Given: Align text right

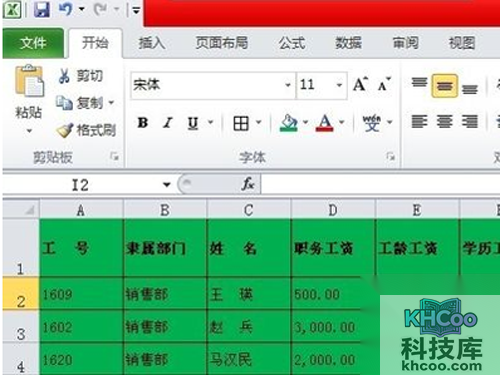Looking at the screenshot, I should (x=470, y=121).
